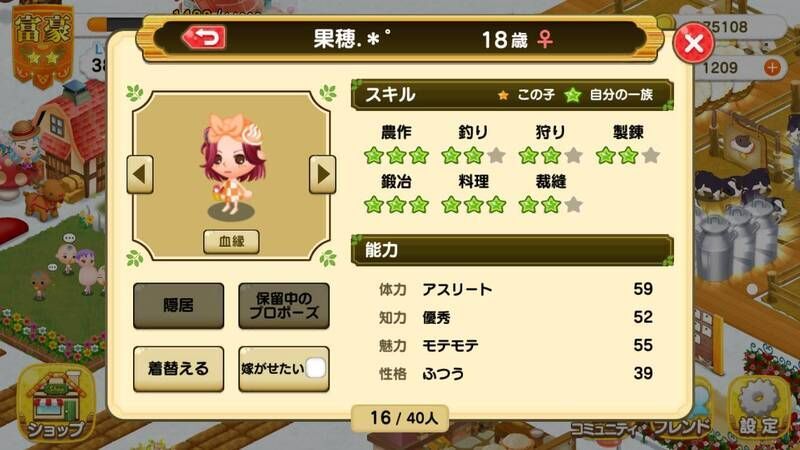Toggle the 嫁がせたい checkbox
This screenshot has height=450, width=800.
315,368
